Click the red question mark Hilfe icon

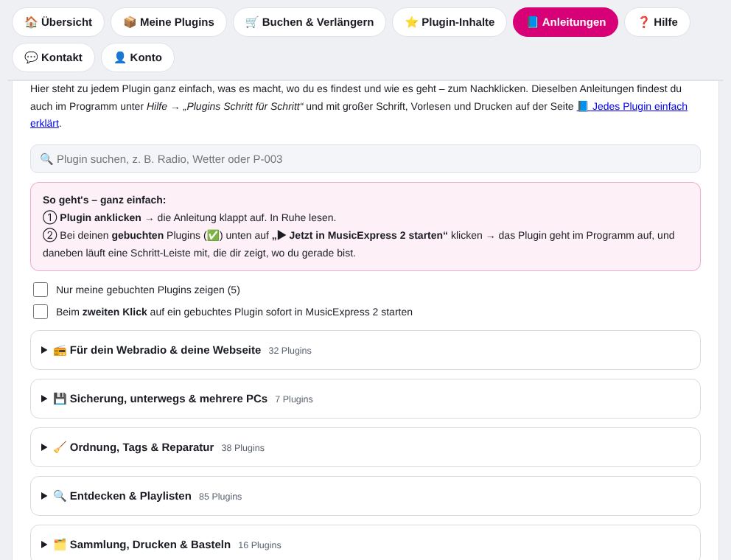[x=643, y=22]
